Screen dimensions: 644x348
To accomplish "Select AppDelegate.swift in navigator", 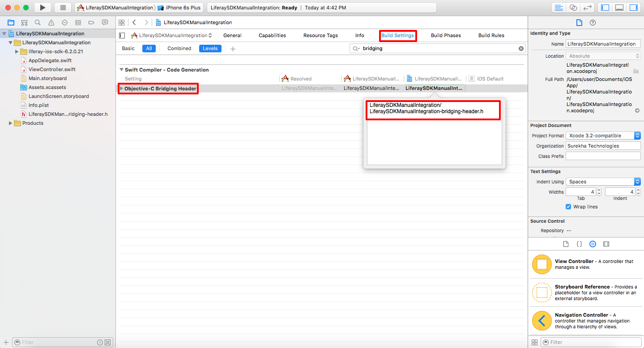I will click(50, 60).
